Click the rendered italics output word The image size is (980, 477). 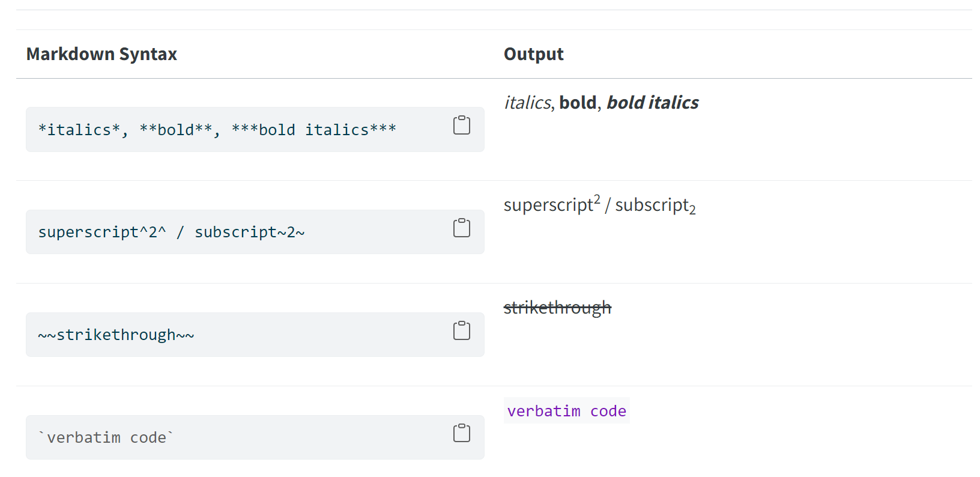pos(527,103)
